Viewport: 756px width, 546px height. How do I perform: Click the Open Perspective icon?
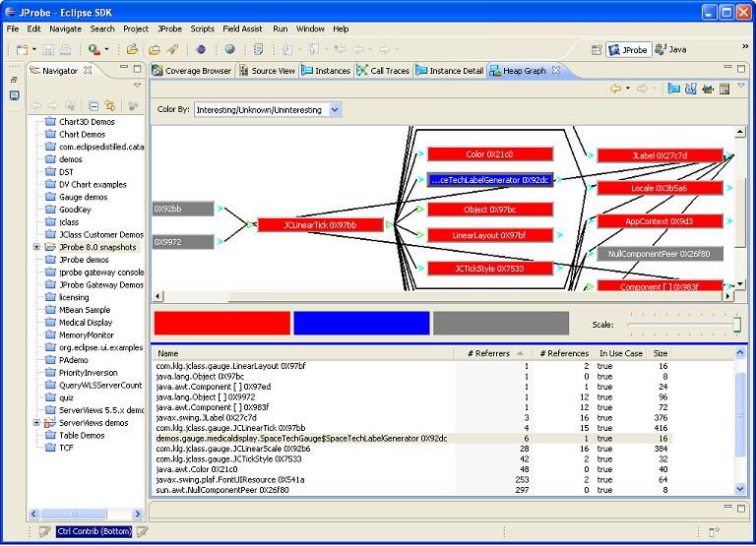(597, 49)
